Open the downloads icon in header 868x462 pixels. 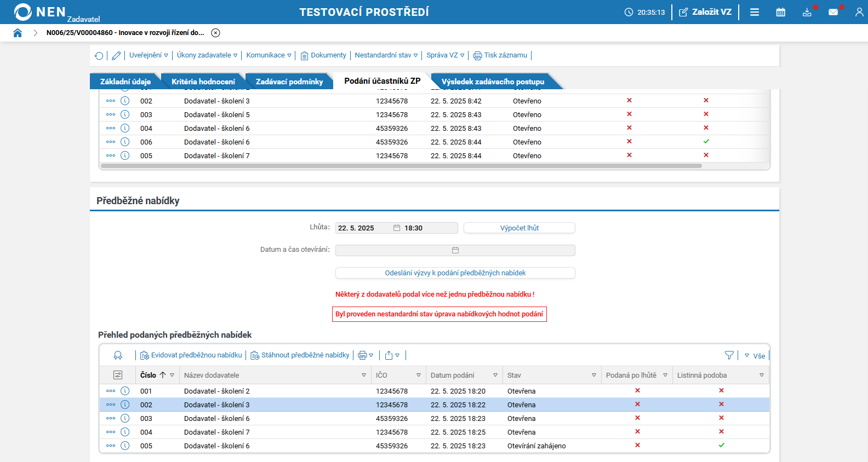pyautogui.click(x=807, y=12)
